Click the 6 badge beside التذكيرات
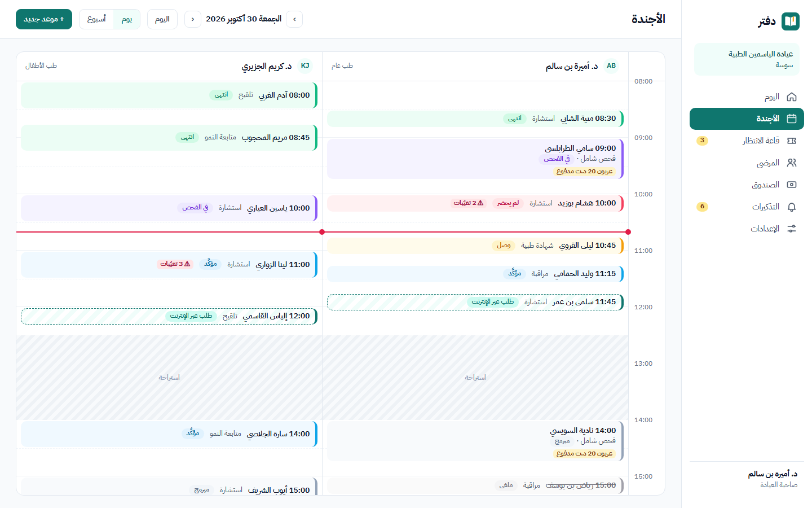812x508 pixels. coord(702,207)
